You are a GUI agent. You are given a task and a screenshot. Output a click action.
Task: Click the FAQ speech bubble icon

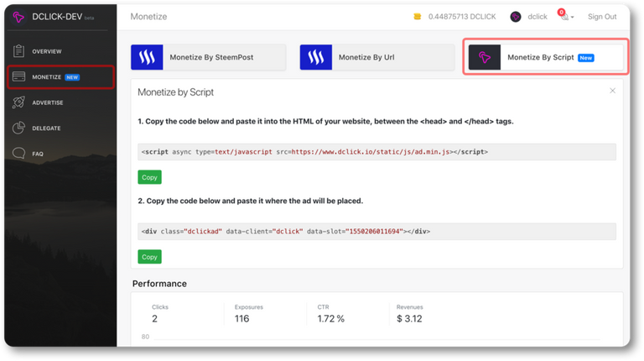pyautogui.click(x=18, y=154)
